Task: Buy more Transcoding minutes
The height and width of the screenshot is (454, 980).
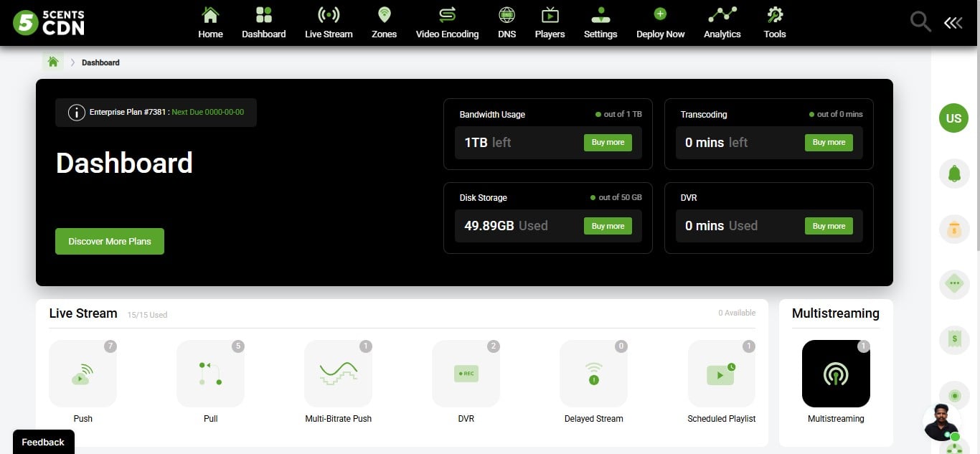Action: pos(829,143)
